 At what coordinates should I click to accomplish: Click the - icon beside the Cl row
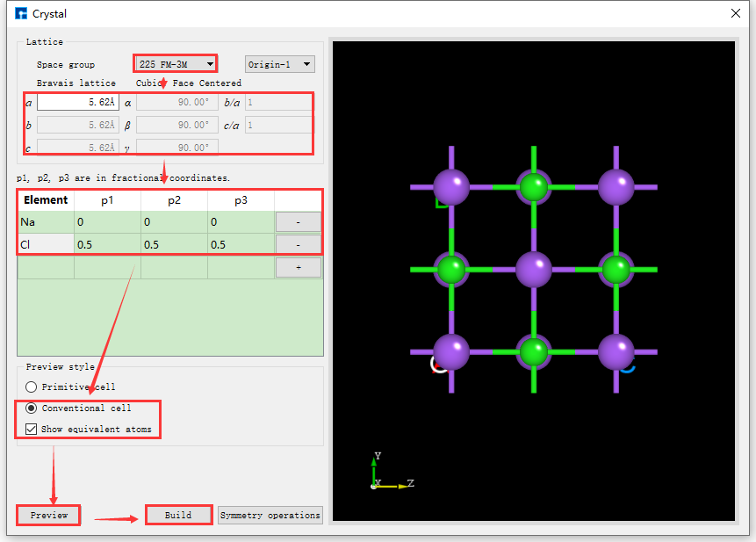pyautogui.click(x=299, y=244)
